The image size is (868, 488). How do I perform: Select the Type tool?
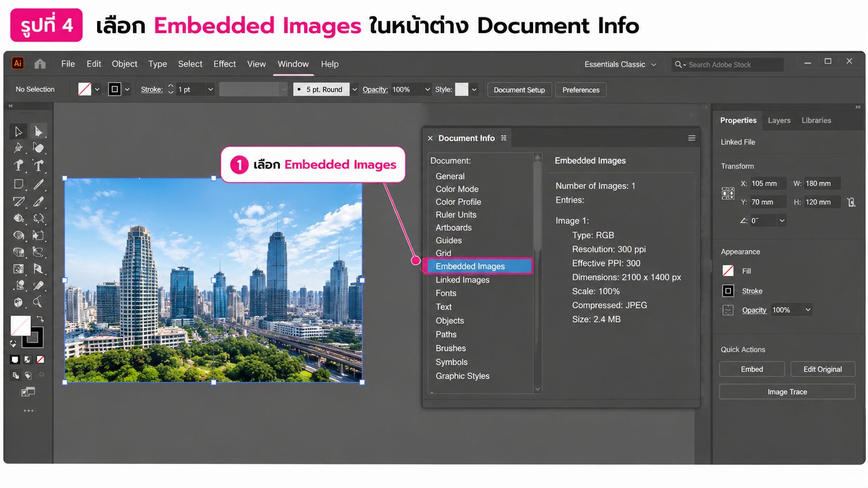[x=38, y=166]
